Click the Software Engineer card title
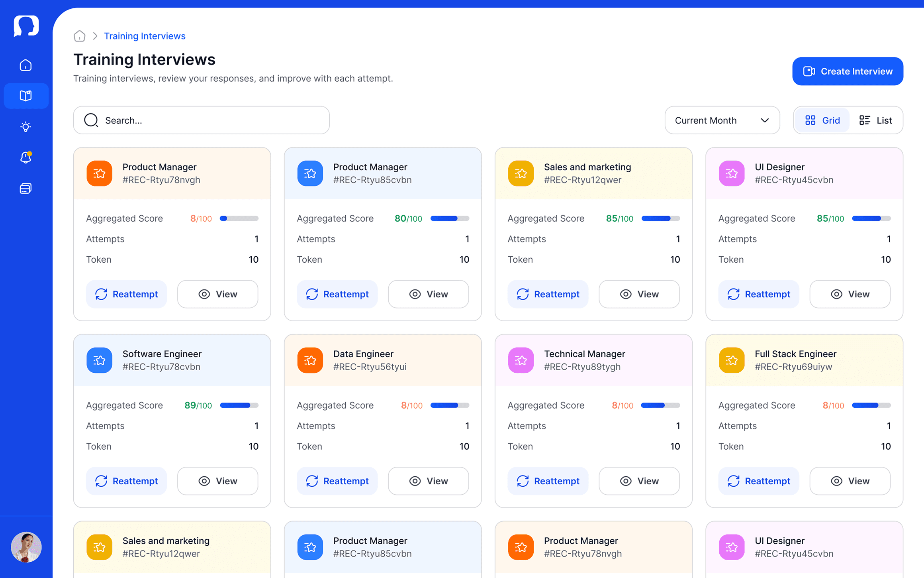This screenshot has height=578, width=924. click(162, 354)
